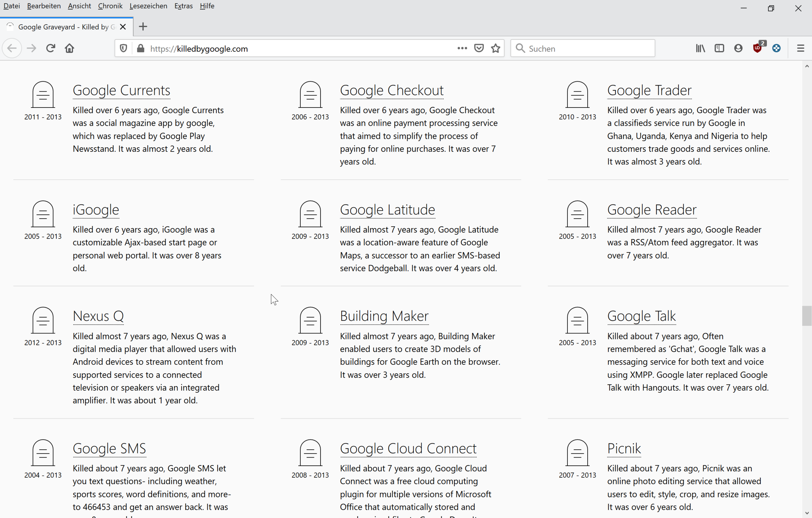
Task: Open the Bearbeiten menu
Action: 44,6
